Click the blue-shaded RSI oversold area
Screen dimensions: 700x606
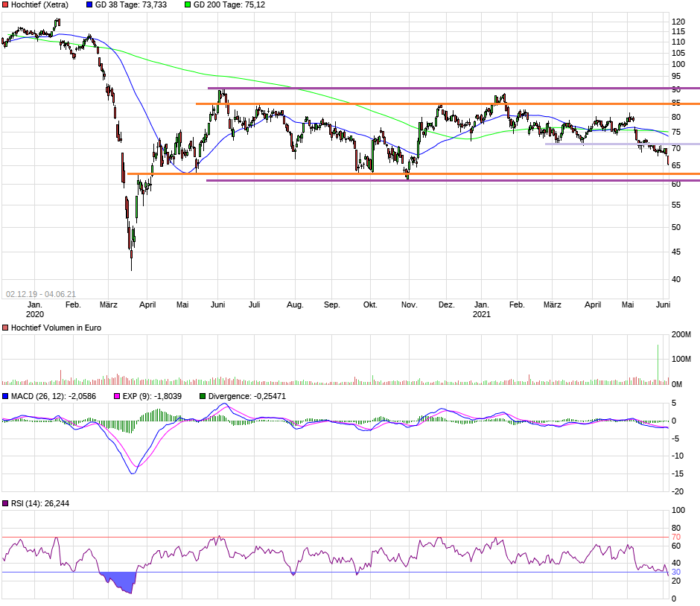tap(121, 581)
